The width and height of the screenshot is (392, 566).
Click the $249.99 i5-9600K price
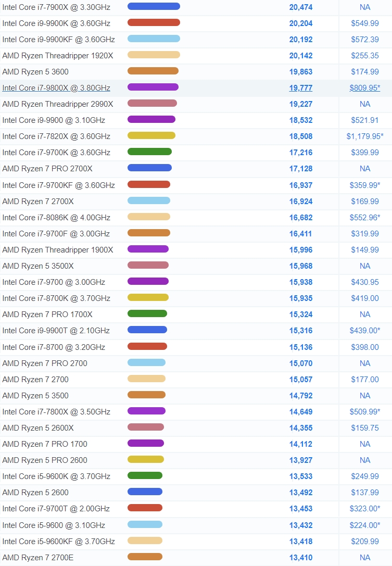364,476
